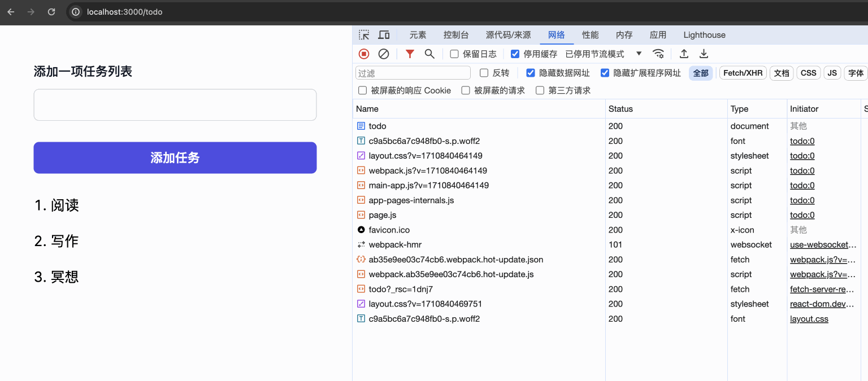The width and height of the screenshot is (868, 381).
Task: Switch to the 内存 tab
Action: coord(624,35)
